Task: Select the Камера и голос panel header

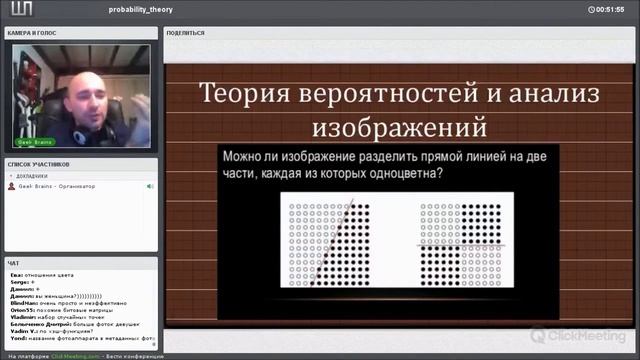Action: click(32, 33)
